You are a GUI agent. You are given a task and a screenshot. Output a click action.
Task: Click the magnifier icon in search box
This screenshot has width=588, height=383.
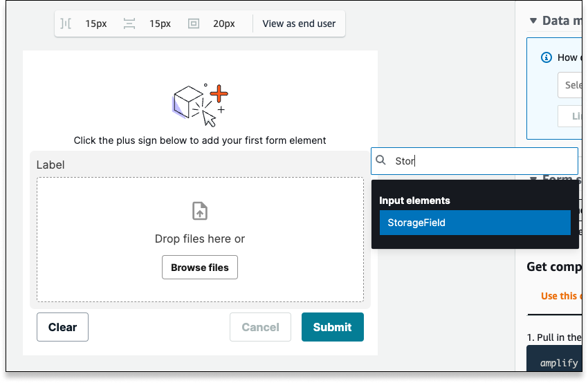[380, 160]
